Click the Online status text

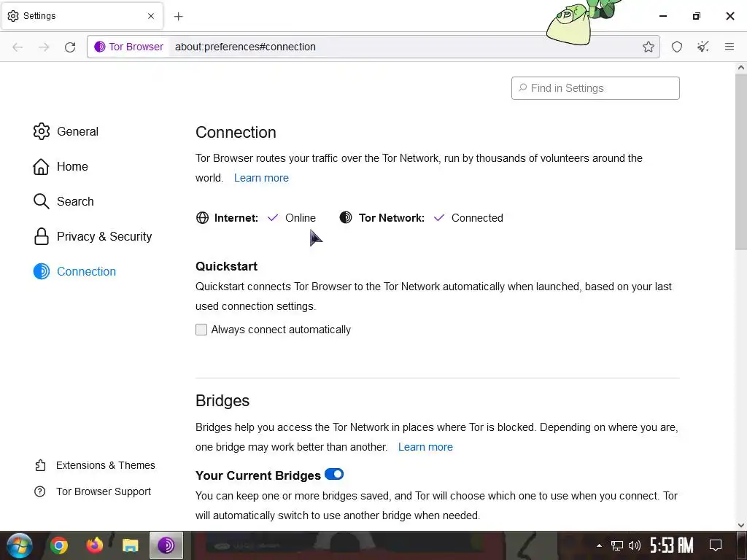300,217
